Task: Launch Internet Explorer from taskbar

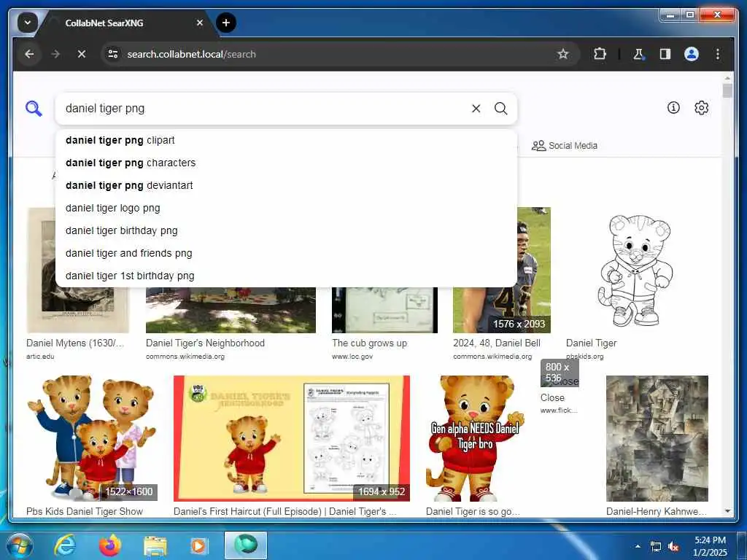Action: pos(64,545)
